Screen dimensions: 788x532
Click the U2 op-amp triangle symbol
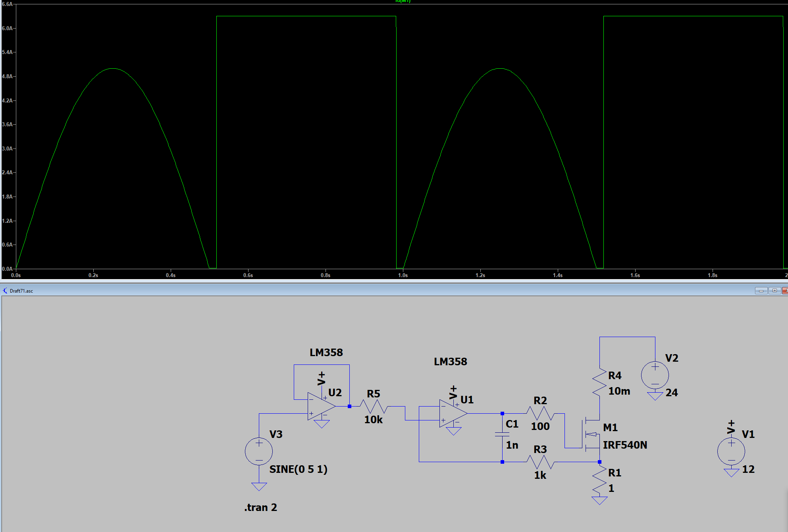tap(322, 406)
